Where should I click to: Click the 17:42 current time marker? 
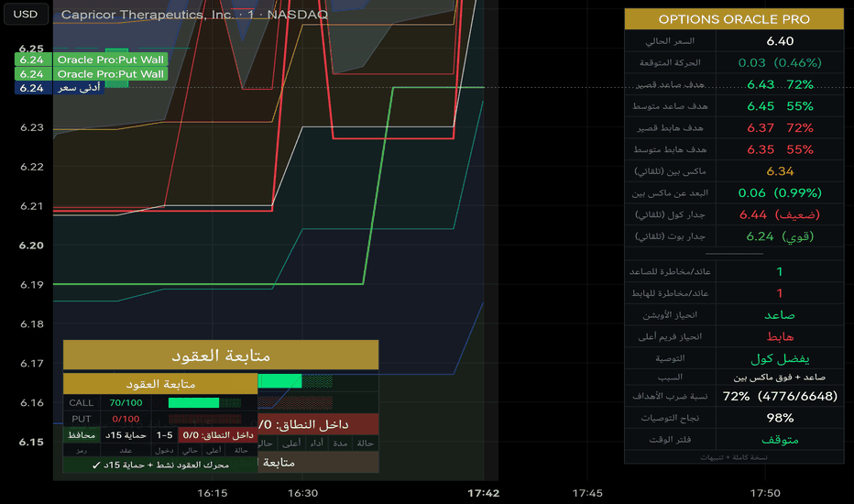(484, 493)
